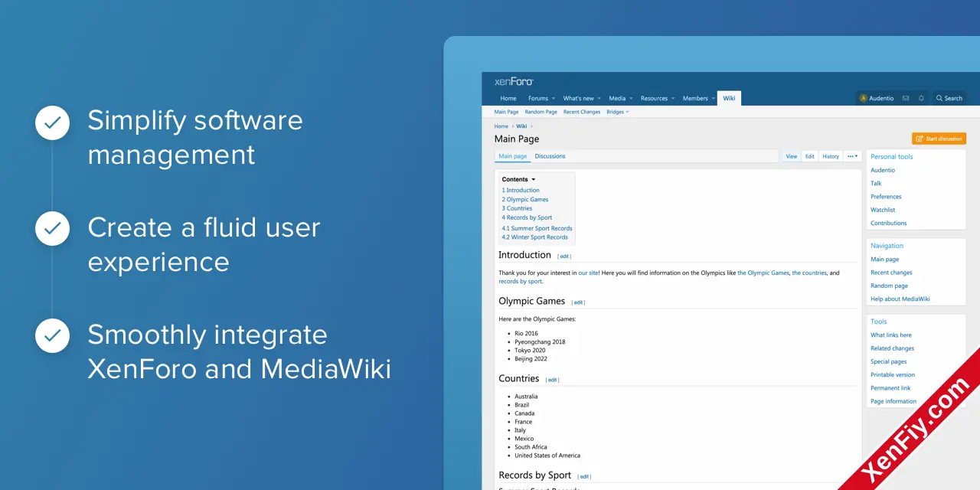Click Random Page in the sub-navigation
Viewport: 980px width, 490px height.
click(x=541, y=112)
